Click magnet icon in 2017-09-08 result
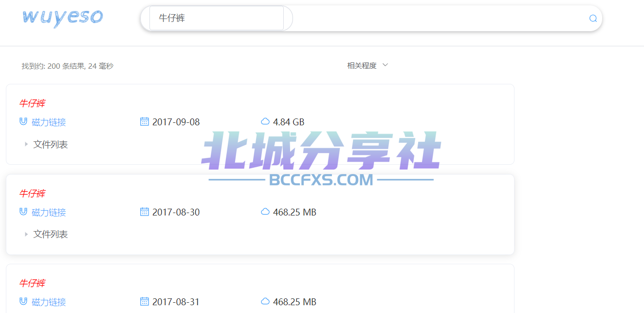644x313 pixels. [x=23, y=121]
